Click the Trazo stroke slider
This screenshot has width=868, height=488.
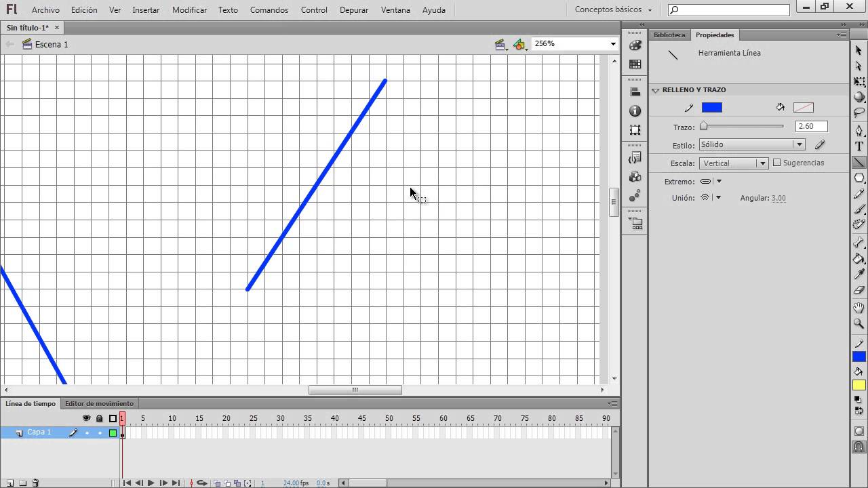(743, 126)
